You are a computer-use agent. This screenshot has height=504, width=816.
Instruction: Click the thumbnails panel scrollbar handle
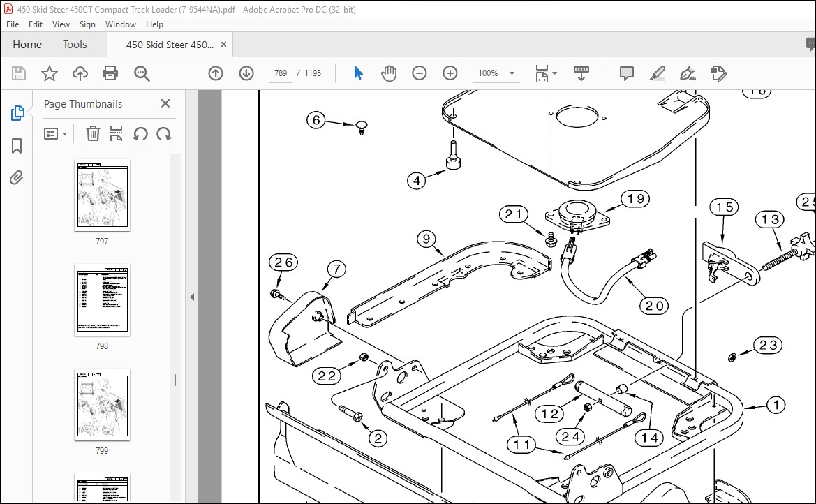click(175, 380)
